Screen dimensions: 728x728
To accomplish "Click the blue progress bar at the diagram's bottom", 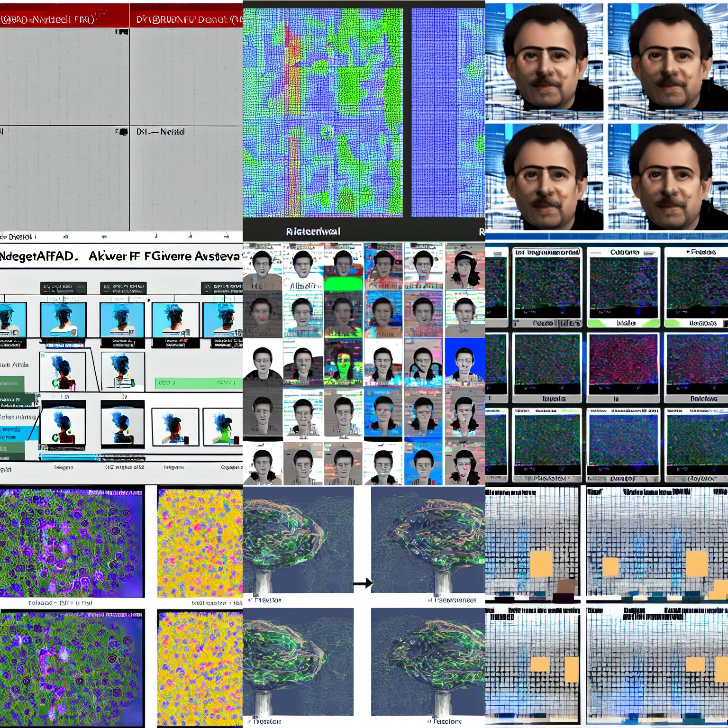I will (x=69, y=457).
